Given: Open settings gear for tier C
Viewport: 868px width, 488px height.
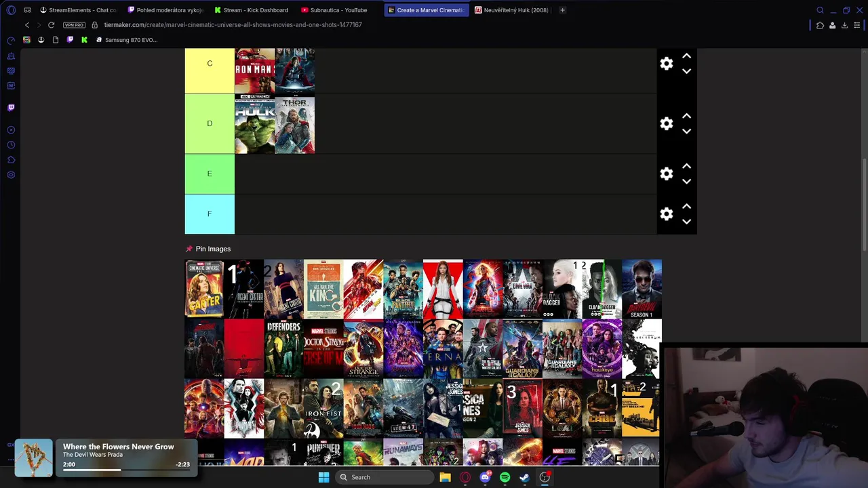Looking at the screenshot, I should point(667,64).
